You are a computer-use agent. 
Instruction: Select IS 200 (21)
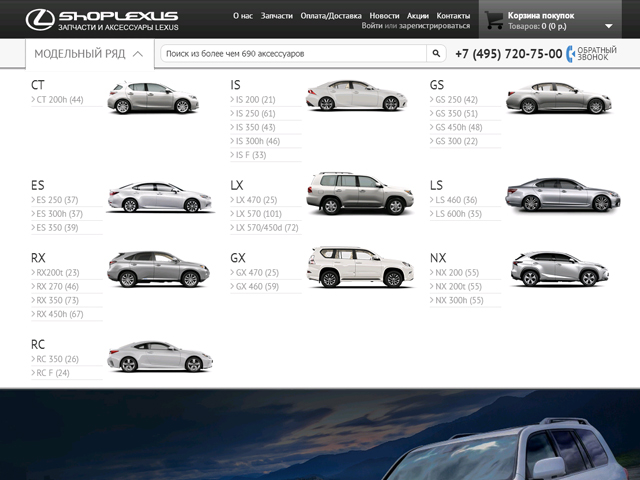tap(255, 100)
